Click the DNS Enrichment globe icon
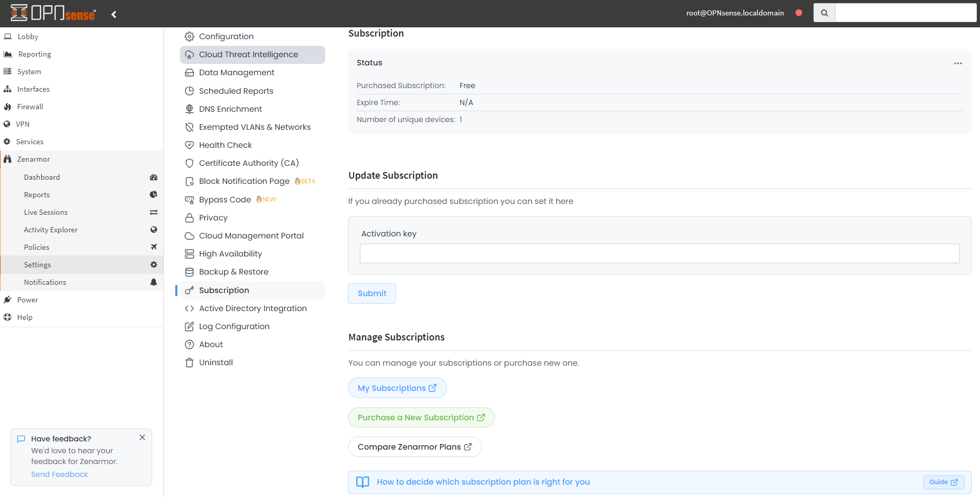980x497 pixels. tap(190, 109)
